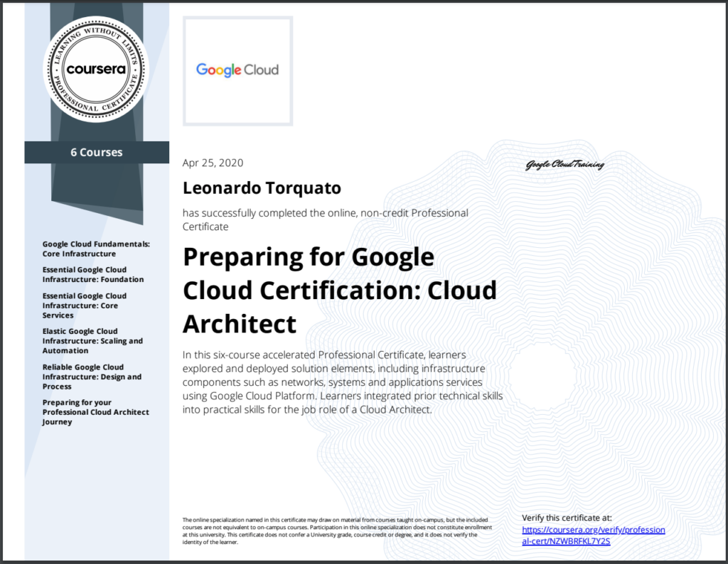Click 'Essential Google Cloud Infrastructure: Foundation' course

pos(93,275)
